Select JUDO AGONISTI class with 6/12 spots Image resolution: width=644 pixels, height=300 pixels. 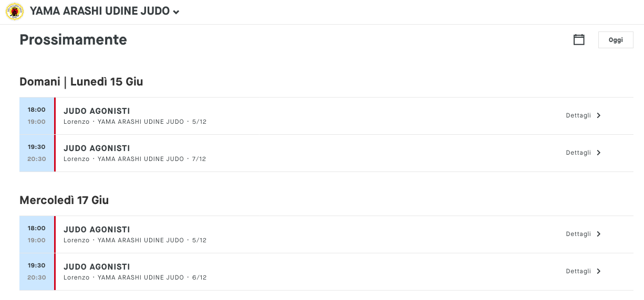pyautogui.click(x=97, y=267)
